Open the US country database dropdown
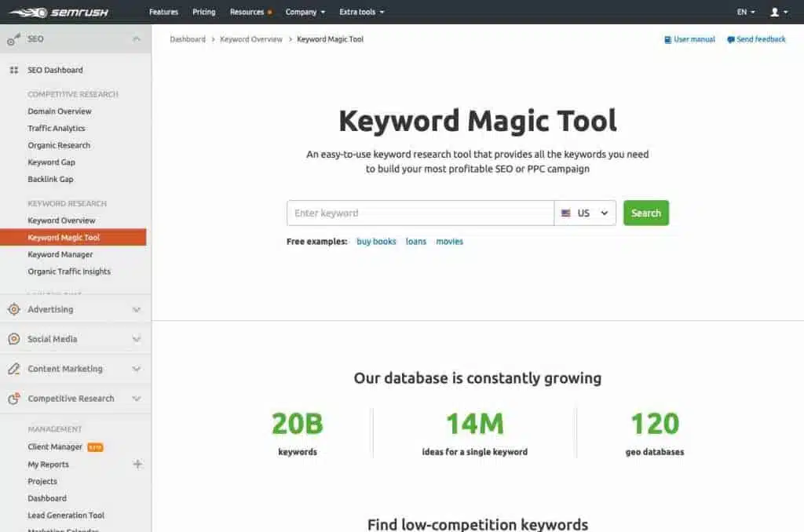 pos(585,213)
